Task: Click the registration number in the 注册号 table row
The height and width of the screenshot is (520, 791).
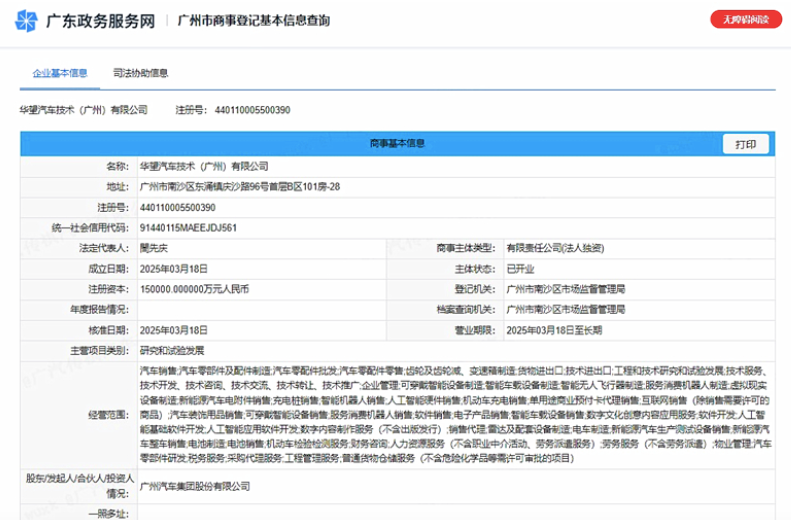Action: [177, 207]
